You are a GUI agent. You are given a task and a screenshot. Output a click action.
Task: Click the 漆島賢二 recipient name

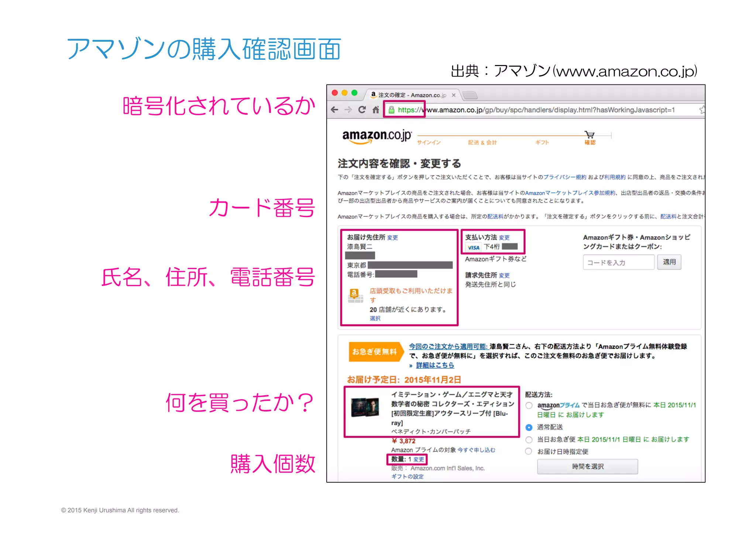pyautogui.click(x=360, y=247)
